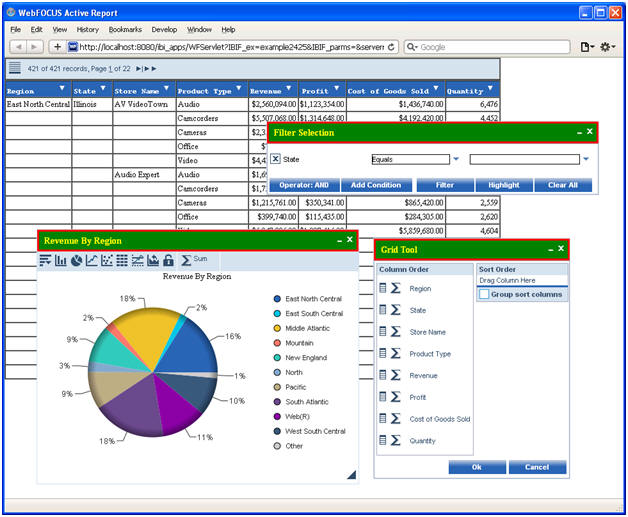
Task: Open the Bookmarks menu
Action: [125, 29]
